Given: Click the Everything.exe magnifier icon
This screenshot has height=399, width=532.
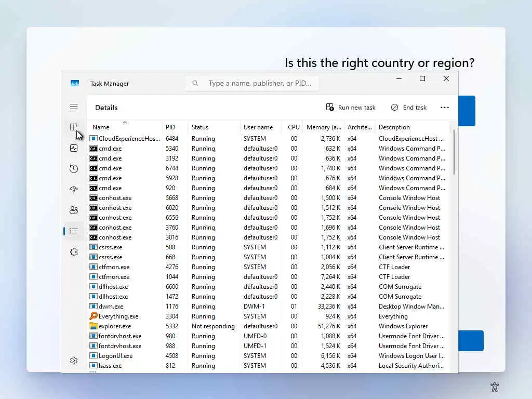Looking at the screenshot, I should [94, 316].
